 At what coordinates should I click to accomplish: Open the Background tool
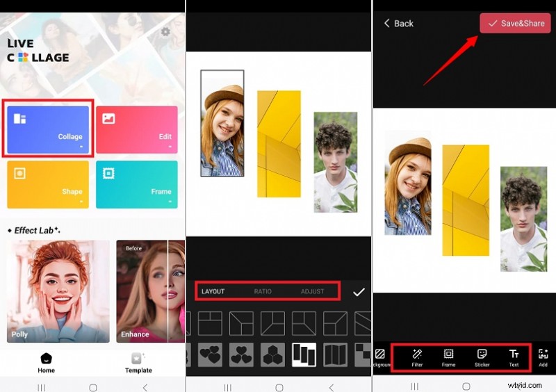point(381,357)
